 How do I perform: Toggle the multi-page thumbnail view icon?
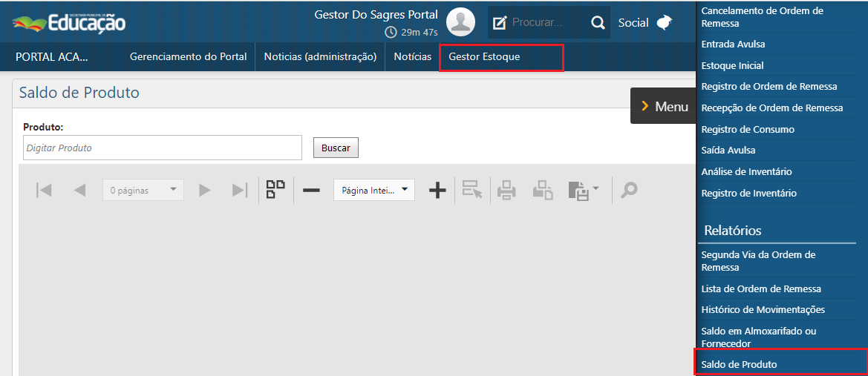276,190
